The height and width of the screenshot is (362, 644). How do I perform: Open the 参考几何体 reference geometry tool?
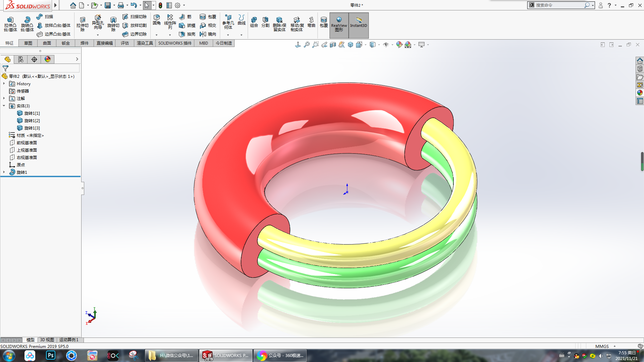coord(228,22)
